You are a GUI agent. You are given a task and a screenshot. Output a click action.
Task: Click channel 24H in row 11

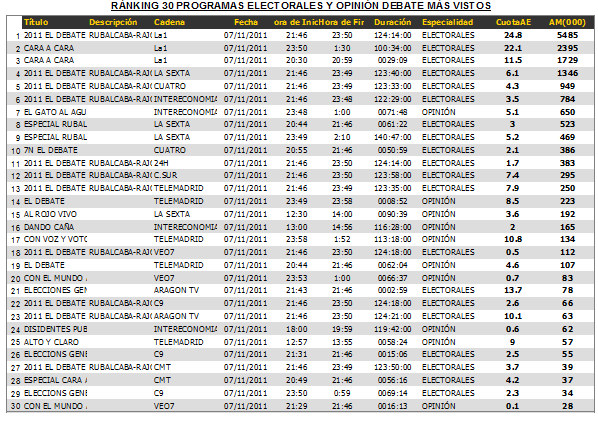(x=161, y=163)
